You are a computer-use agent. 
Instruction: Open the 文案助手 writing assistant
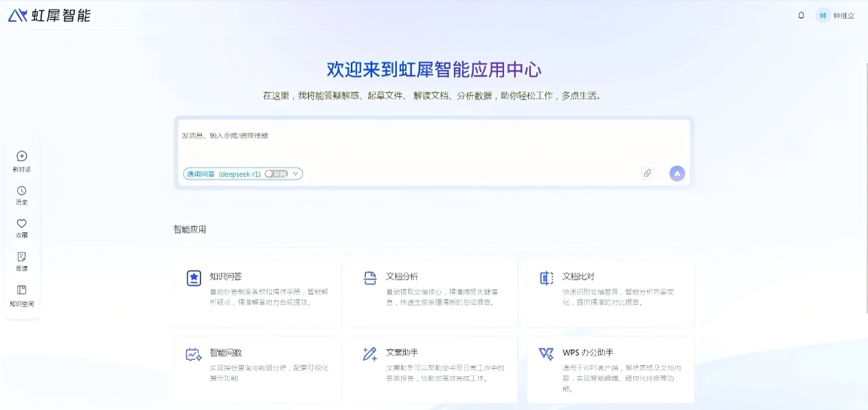pyautogui.click(x=434, y=369)
